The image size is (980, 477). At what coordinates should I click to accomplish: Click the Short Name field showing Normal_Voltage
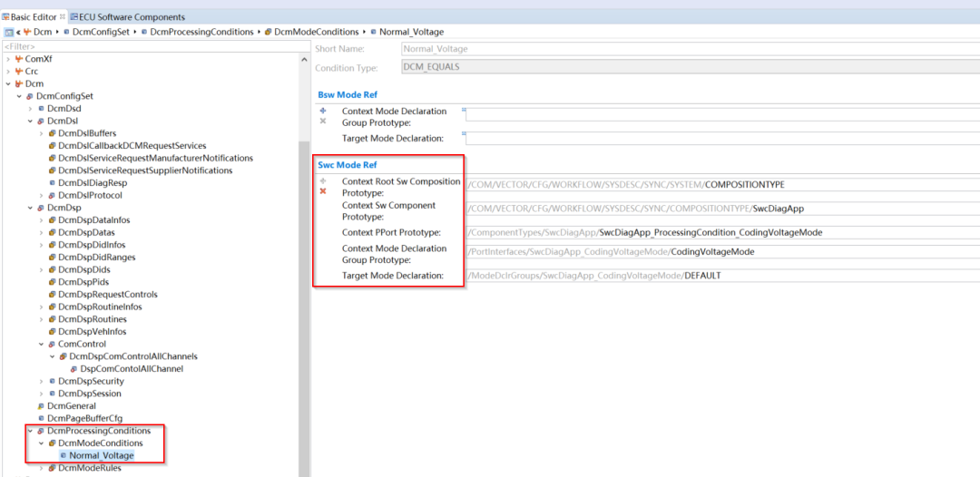[x=690, y=49]
